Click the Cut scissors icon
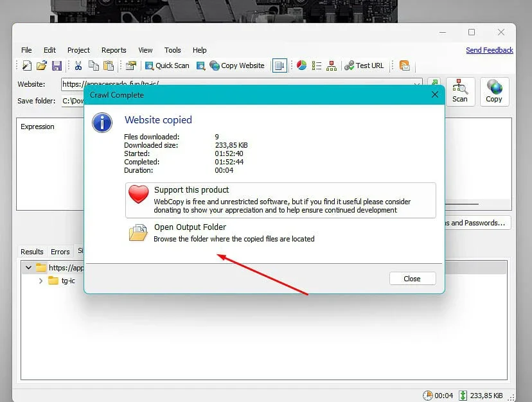 click(78, 66)
